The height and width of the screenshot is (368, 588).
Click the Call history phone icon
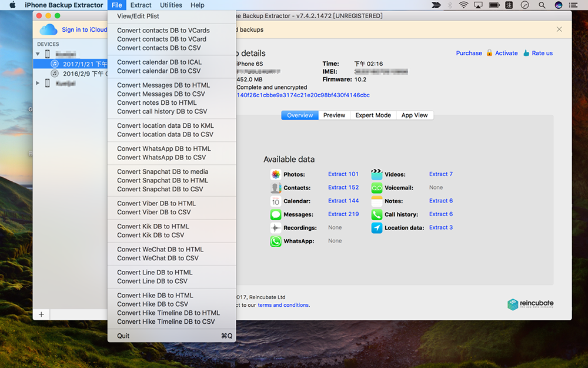point(376,214)
